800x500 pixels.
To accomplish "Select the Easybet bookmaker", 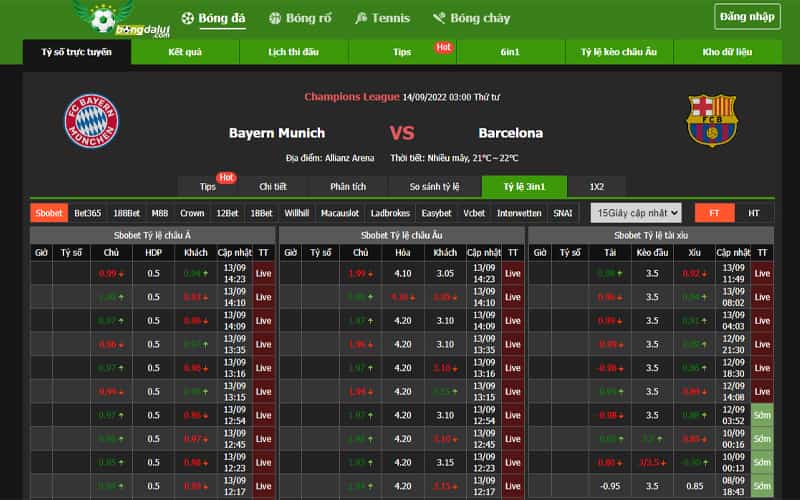I will [x=437, y=213].
